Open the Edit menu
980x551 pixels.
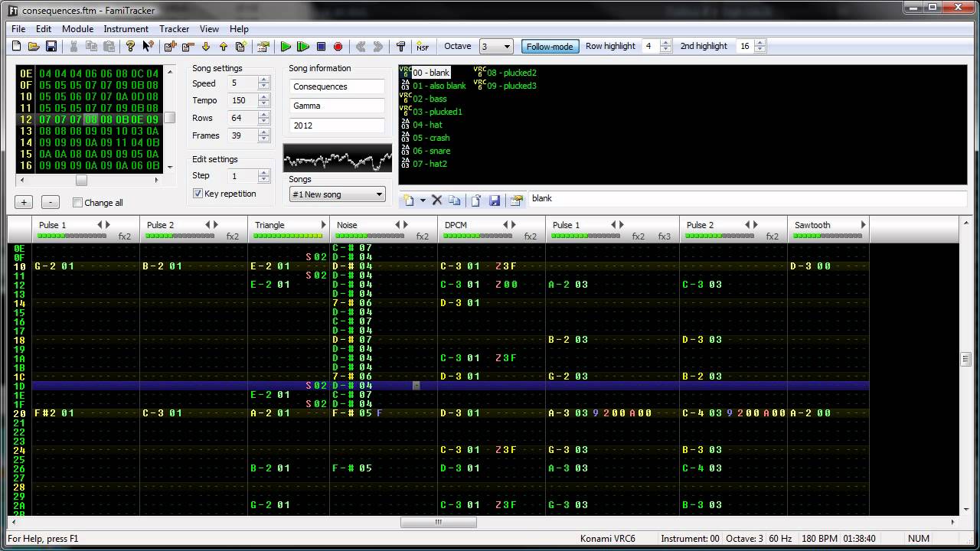coord(44,29)
